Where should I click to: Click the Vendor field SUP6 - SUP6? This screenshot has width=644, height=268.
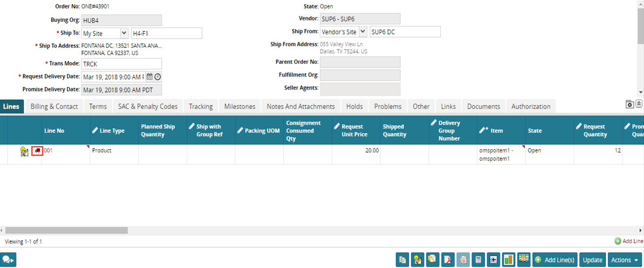click(360, 19)
